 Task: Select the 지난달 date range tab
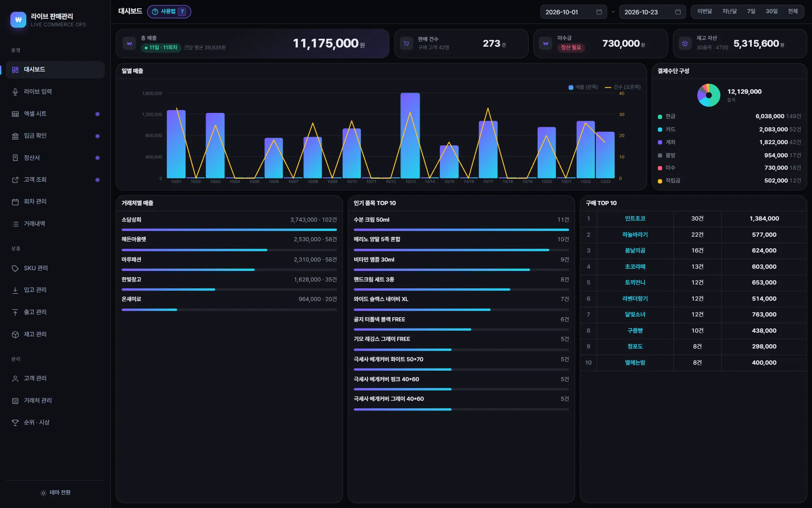(729, 11)
